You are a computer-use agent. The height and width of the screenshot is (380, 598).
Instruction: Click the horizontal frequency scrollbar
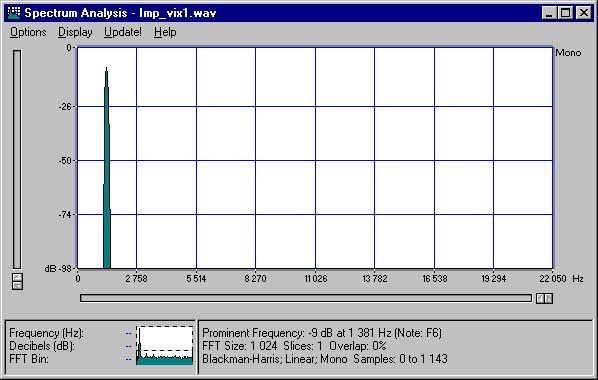click(x=306, y=298)
